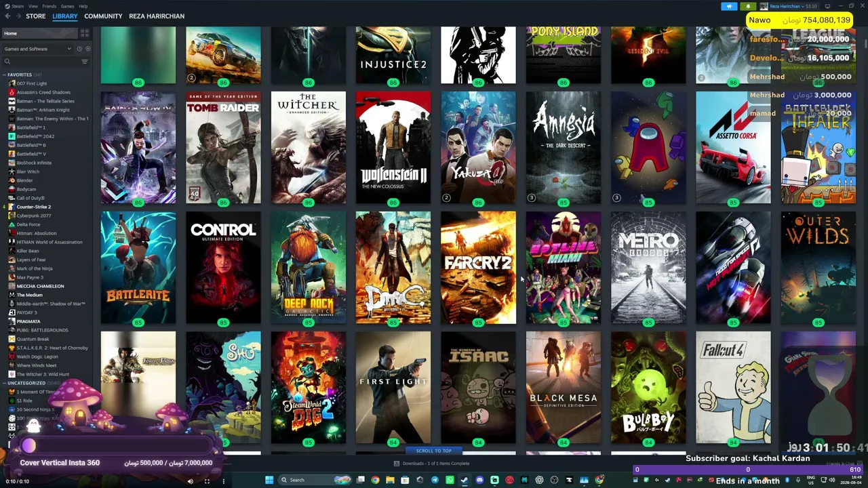Open the SteamWorld Dig 2 cover
The height and width of the screenshot is (488, 868).
(309, 388)
